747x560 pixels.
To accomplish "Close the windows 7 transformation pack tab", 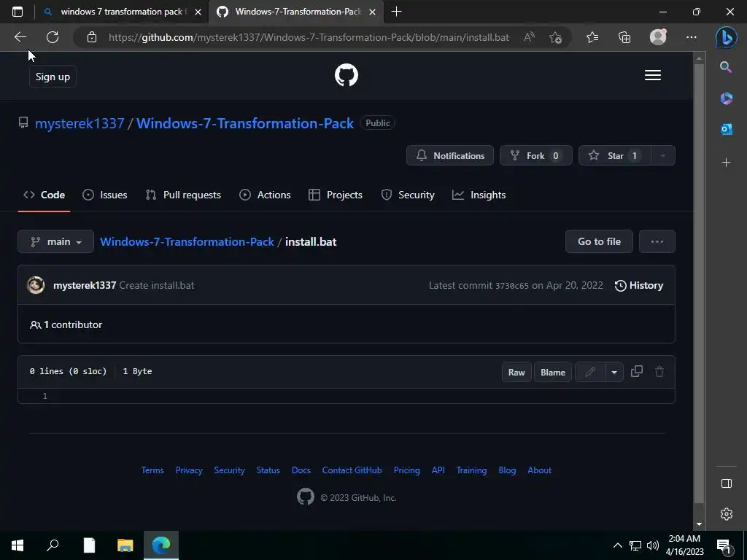I will [x=198, y=12].
